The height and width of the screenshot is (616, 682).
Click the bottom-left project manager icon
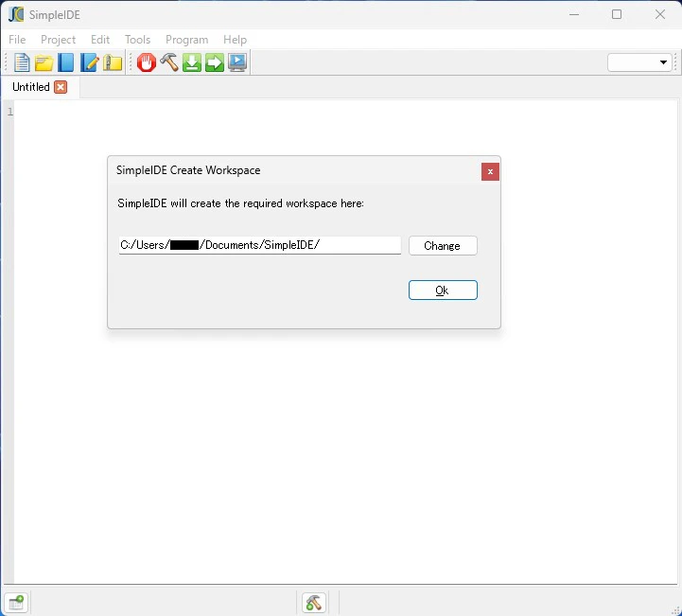pos(16,603)
